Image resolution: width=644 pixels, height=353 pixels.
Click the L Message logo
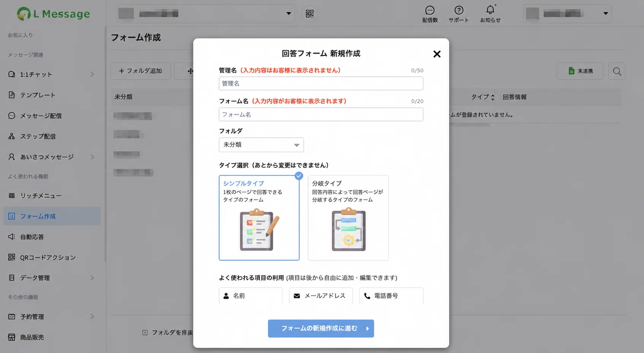[x=53, y=14]
